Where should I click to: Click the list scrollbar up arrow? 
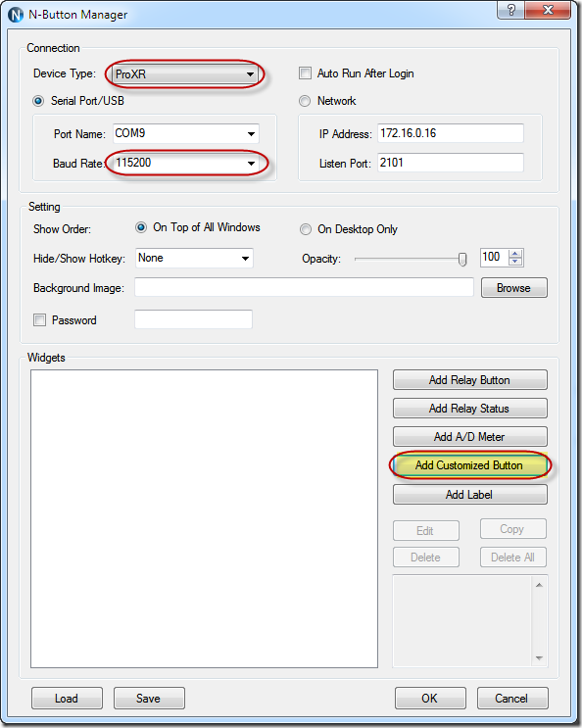coord(539,585)
